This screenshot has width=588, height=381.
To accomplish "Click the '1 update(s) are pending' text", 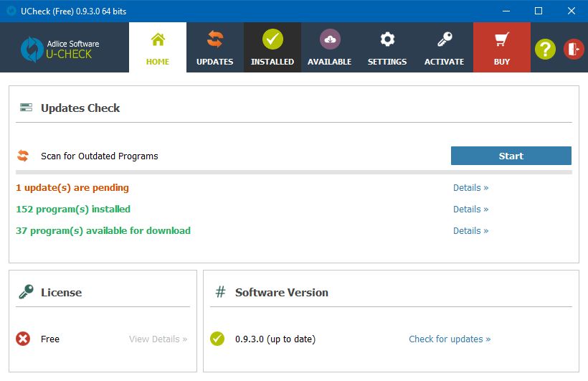I will (x=72, y=188).
